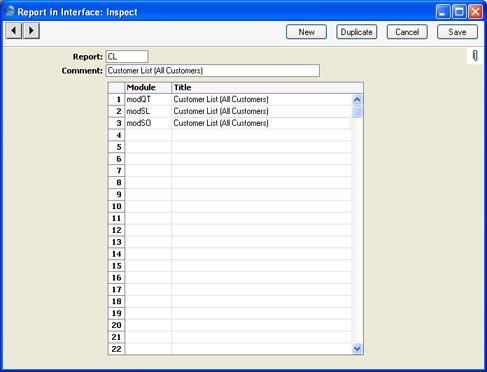
Task: Select row number 2 header
Action: tap(117, 111)
